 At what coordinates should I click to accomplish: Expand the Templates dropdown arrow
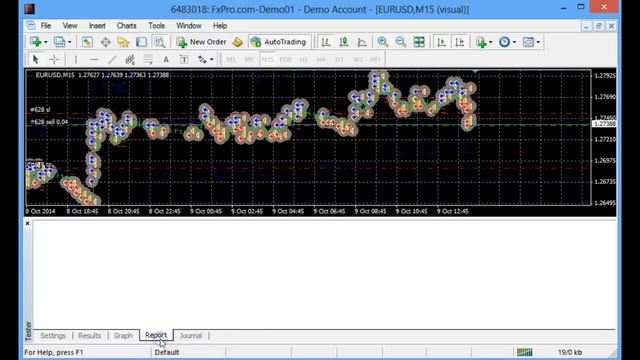pyautogui.click(x=538, y=42)
